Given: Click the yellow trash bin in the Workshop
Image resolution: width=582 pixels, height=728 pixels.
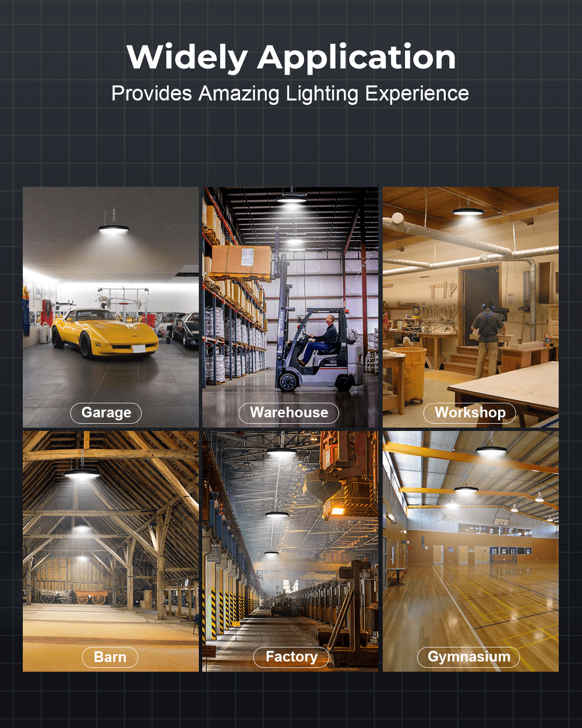Looking at the screenshot, I should 408,375.
